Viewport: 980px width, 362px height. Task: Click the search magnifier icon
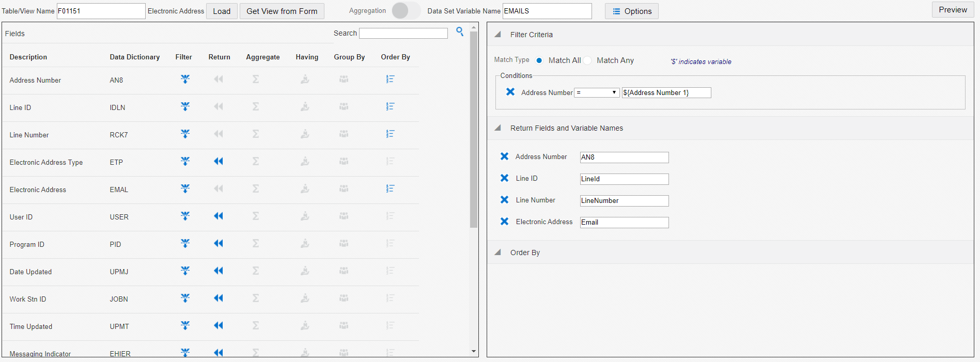[460, 32]
